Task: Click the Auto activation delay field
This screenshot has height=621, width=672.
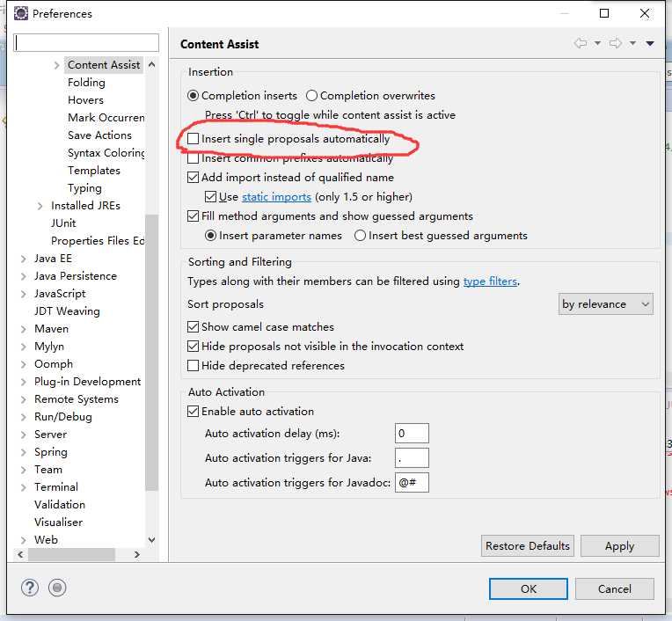Action: [x=412, y=433]
